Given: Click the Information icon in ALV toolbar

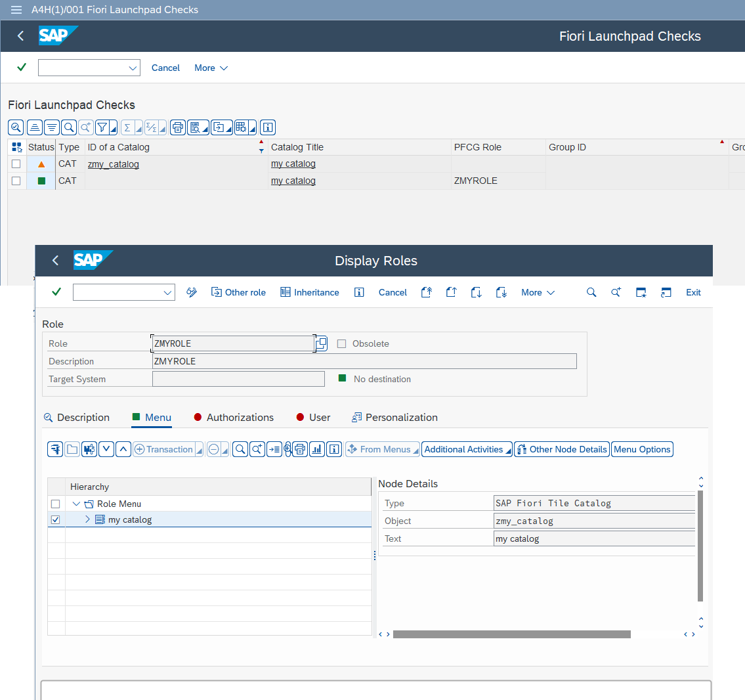Looking at the screenshot, I should 268,127.
